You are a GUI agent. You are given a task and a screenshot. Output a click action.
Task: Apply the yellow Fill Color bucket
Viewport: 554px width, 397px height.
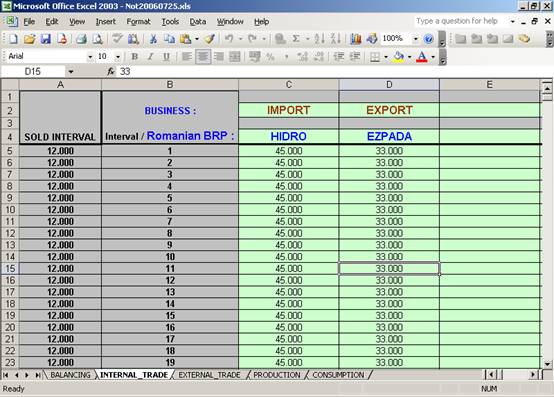pos(399,57)
